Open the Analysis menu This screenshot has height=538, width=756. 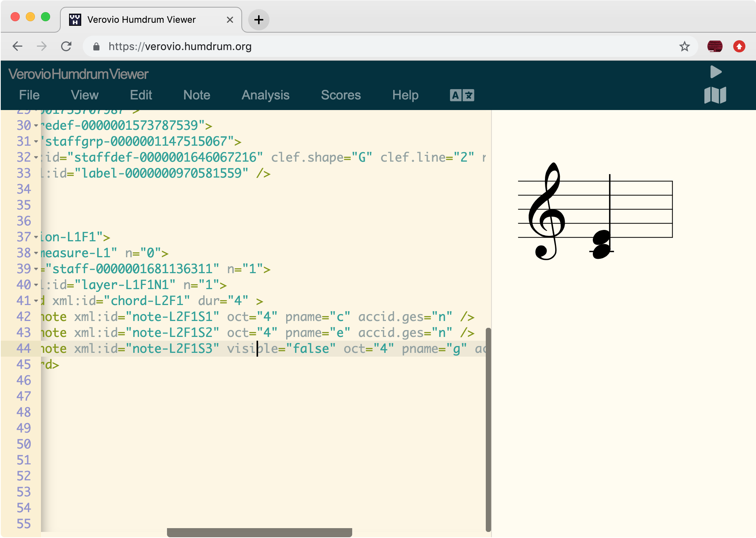[265, 95]
